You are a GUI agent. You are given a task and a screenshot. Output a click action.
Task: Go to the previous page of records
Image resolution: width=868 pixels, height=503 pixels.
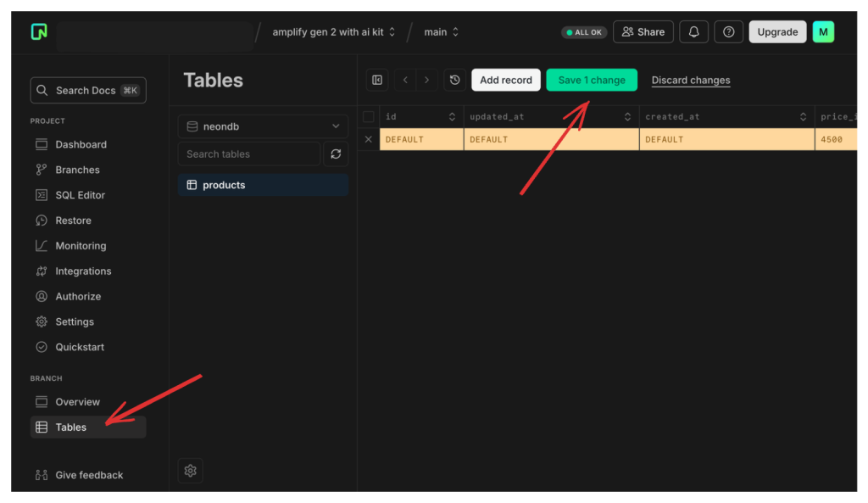coord(403,80)
